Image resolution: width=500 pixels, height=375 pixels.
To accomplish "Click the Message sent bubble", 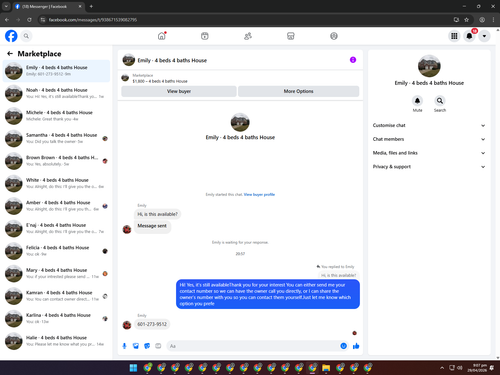I will point(152,226).
